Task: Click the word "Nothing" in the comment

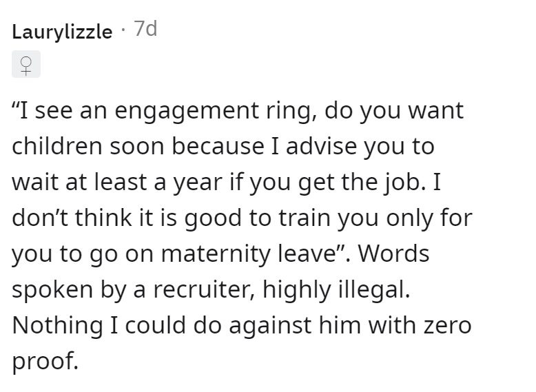Action: click(57, 325)
